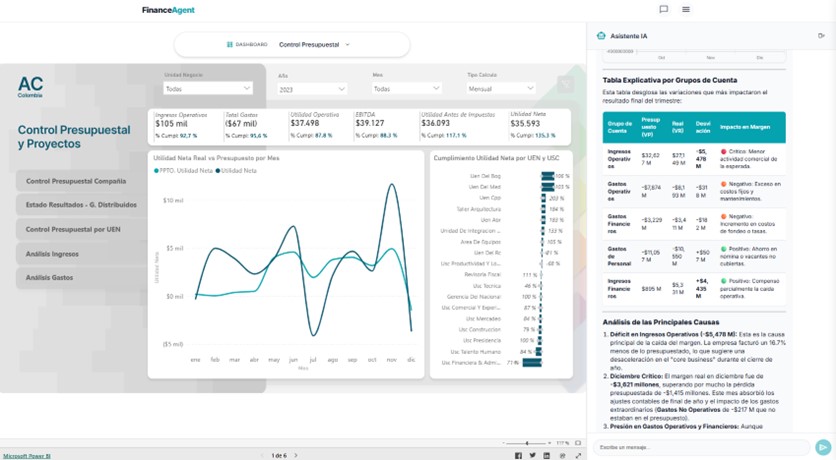This screenshot has height=460, width=836.
Task: Collapse the Asistente IA panel
Action: tap(821, 36)
